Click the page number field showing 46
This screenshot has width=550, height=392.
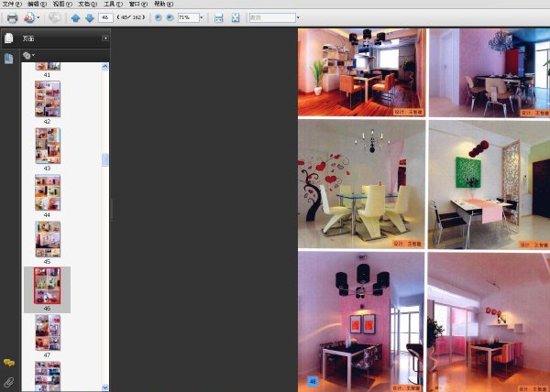coord(105,17)
